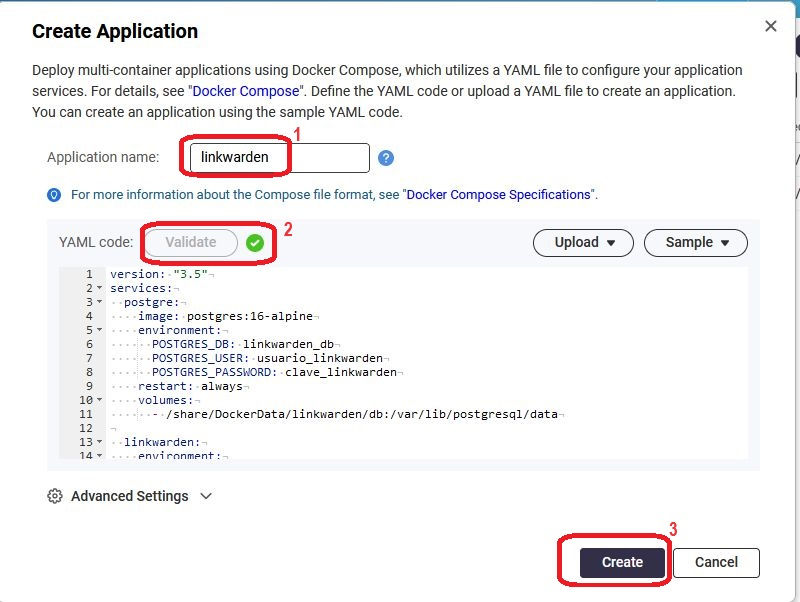Fold the environment block on line 5
The height and width of the screenshot is (602, 800).
pyautogui.click(x=99, y=330)
